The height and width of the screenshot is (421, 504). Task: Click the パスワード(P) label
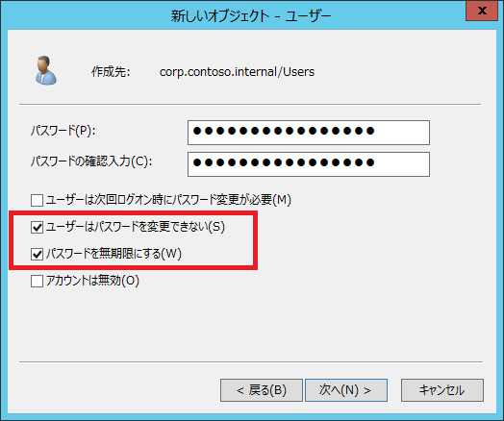63,131
